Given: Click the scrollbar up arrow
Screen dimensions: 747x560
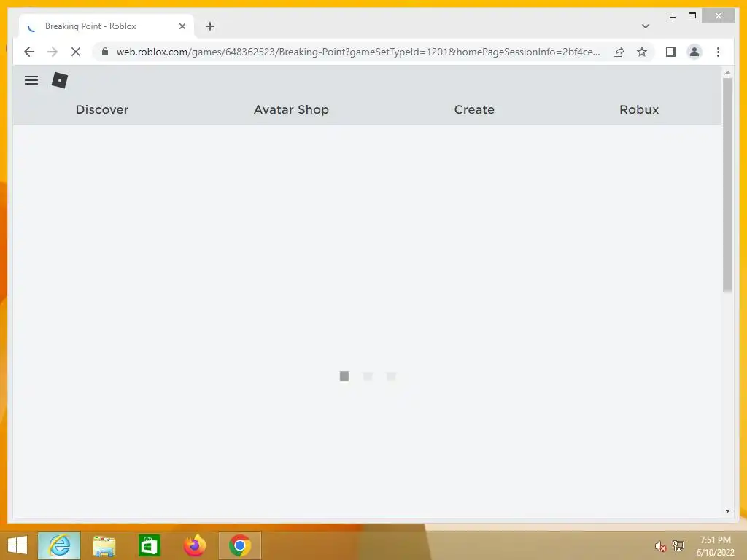Looking at the screenshot, I should click(x=727, y=73).
